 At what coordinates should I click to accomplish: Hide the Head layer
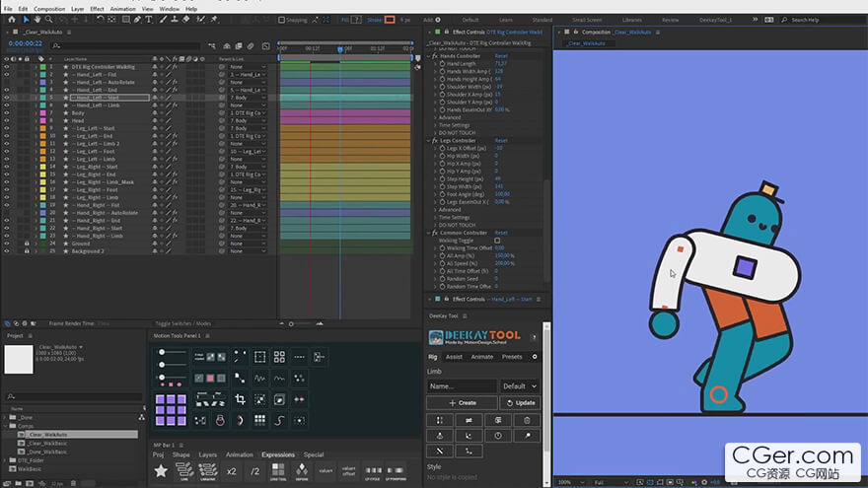pos(7,120)
